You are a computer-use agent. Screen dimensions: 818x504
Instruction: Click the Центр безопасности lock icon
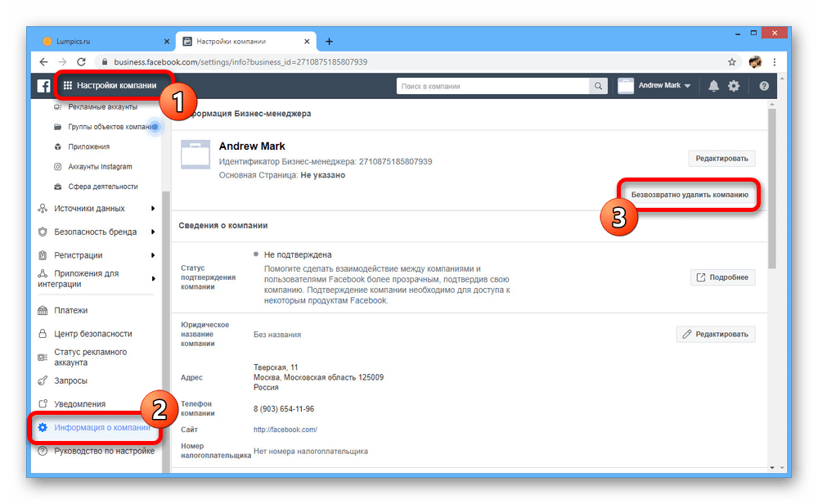pyautogui.click(x=43, y=334)
